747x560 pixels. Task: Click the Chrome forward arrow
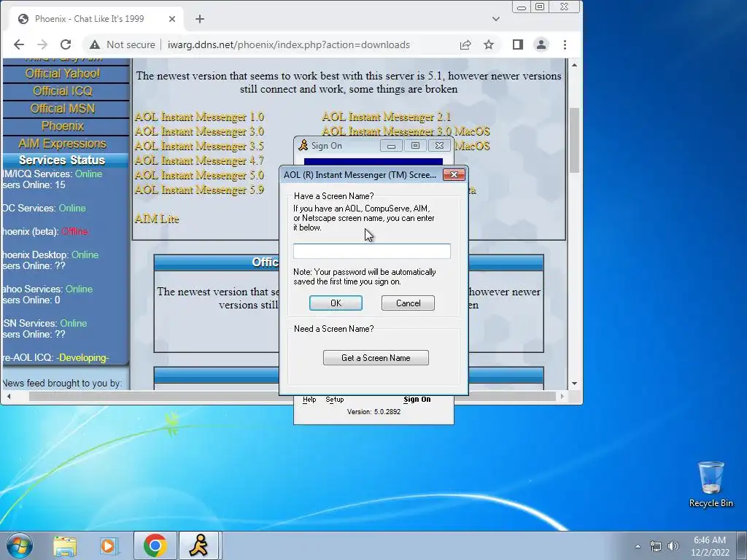tap(42, 44)
